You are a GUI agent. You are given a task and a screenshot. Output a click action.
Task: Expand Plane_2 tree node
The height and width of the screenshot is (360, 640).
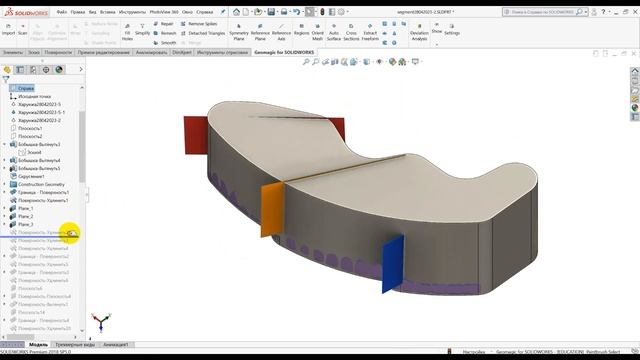pyautogui.click(x=4, y=216)
